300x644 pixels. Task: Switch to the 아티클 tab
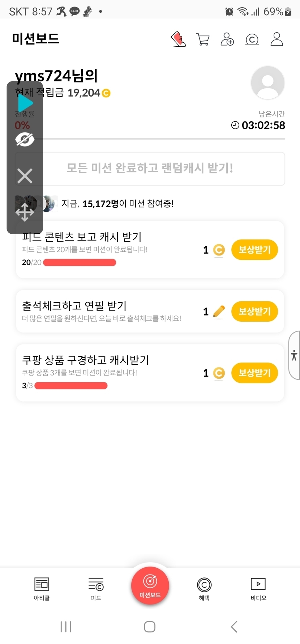pos(42,589)
